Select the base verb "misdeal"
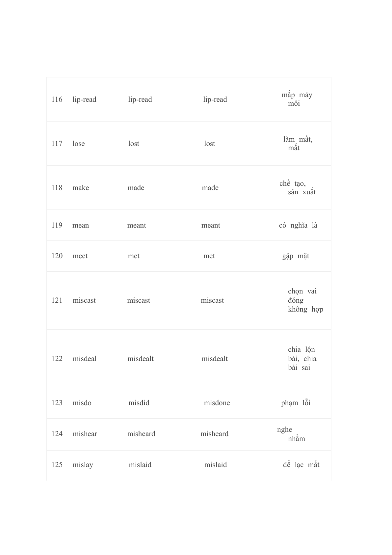This screenshot has width=392, height=555. point(85,359)
